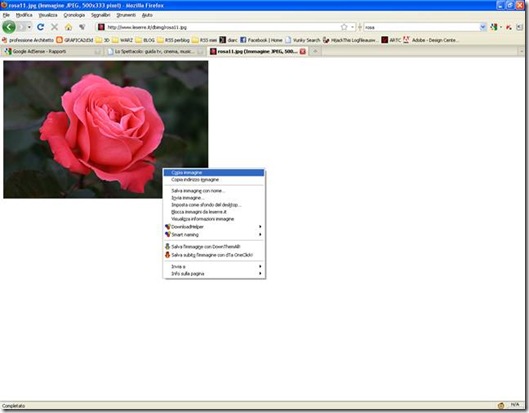Viewport: 529px width, 413px height.
Task: Open the 'RSS perblog' bookmarks folder
Action: click(x=173, y=40)
